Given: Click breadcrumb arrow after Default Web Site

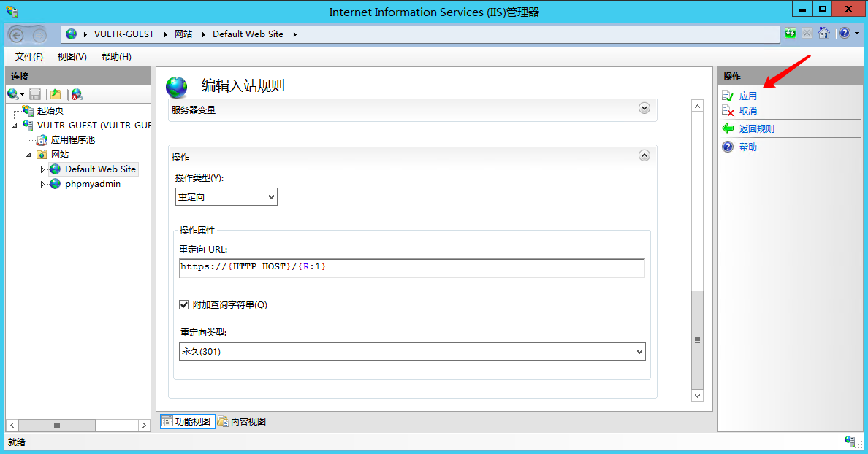Looking at the screenshot, I should (294, 34).
